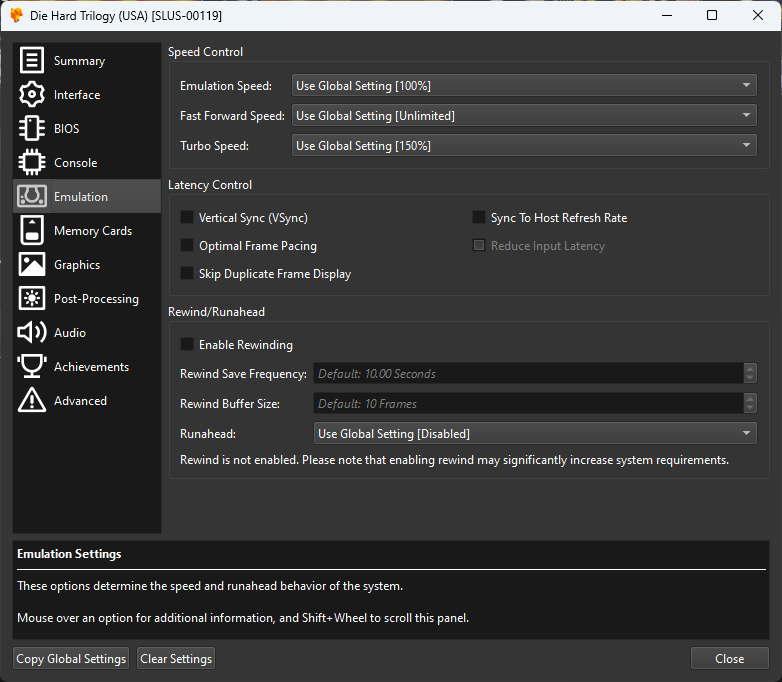Click the Emulation Settings help title
This screenshot has height=682, width=782.
pyautogui.click(x=69, y=554)
